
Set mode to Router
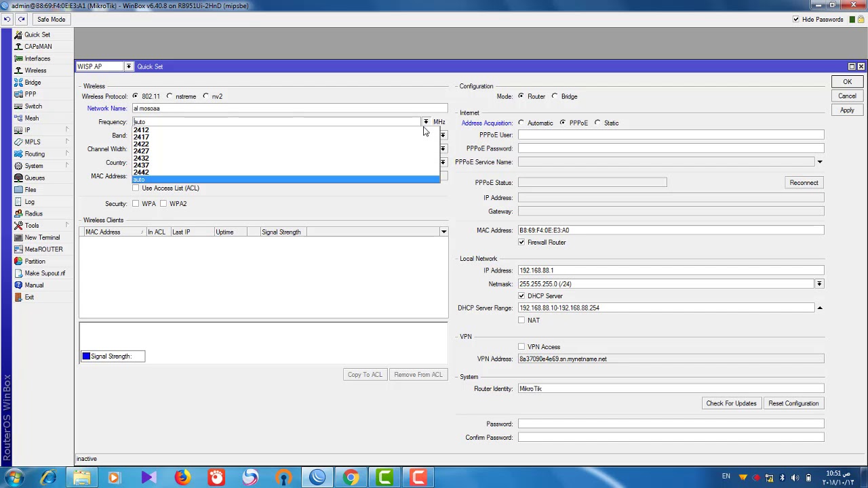coord(521,96)
